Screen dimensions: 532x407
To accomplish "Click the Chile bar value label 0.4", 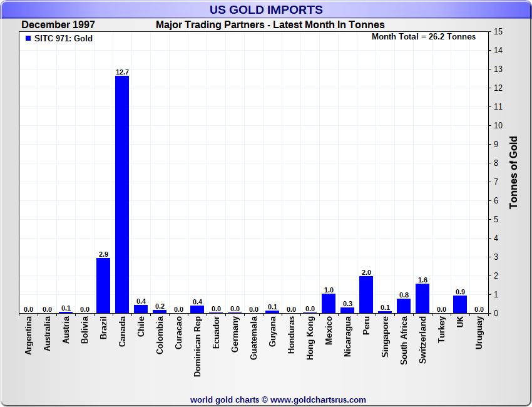I will pos(141,301).
